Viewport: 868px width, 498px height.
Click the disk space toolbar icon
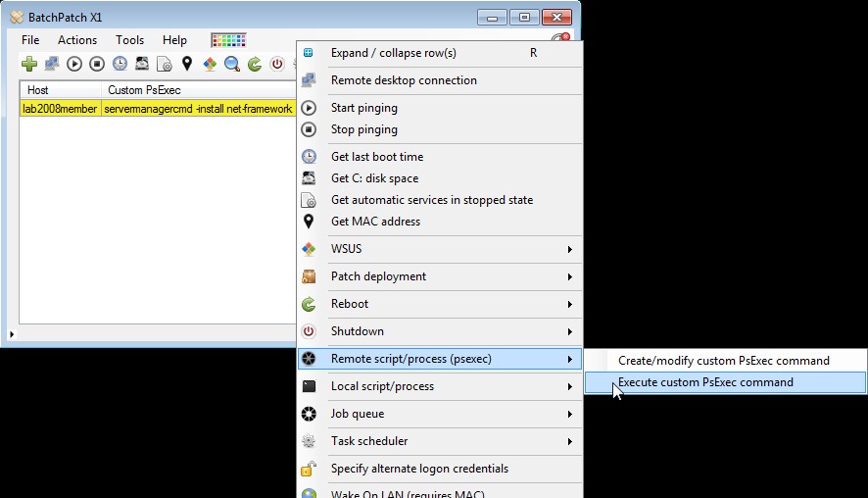[142, 64]
